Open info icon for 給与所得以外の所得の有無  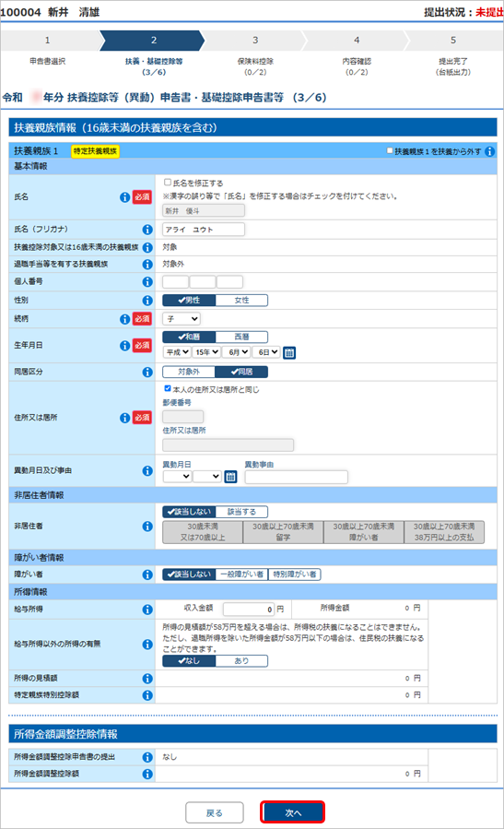(147, 644)
